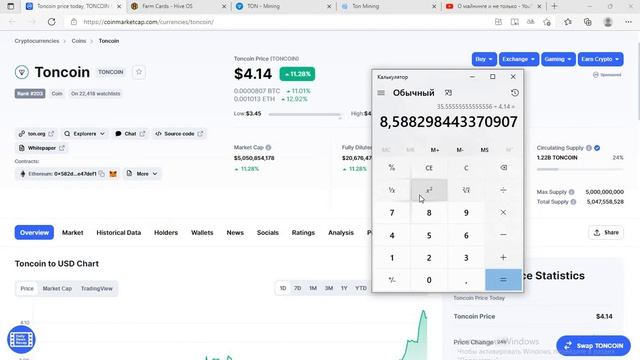Click calculator digit 8
This screenshot has width=640, height=360.
click(x=429, y=213)
